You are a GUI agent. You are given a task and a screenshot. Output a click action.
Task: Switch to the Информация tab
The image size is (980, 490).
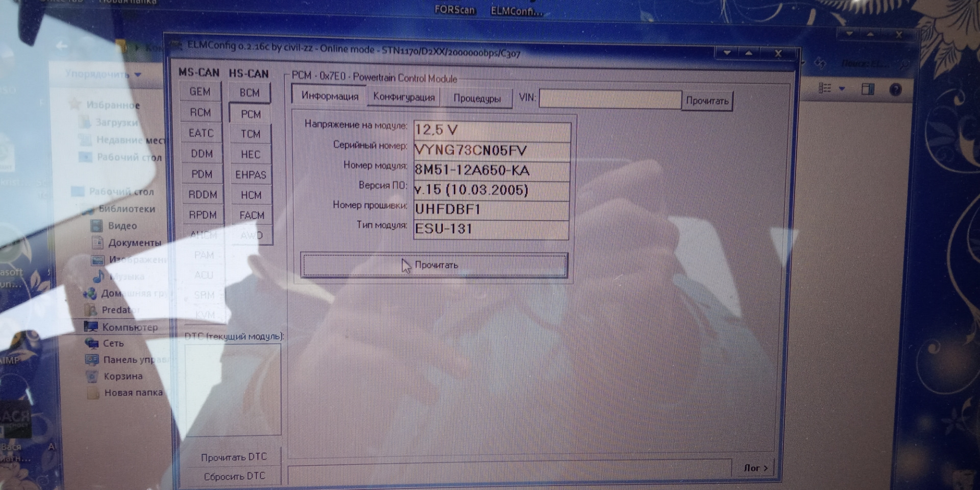click(x=330, y=96)
